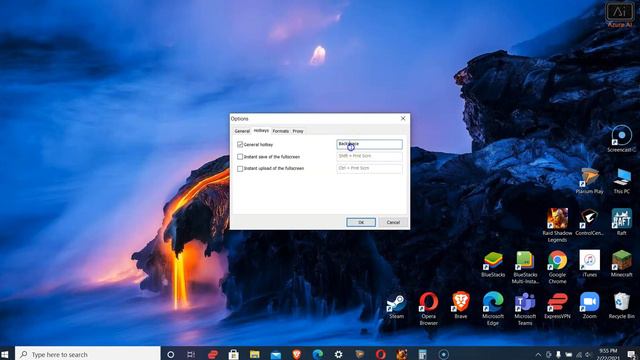Click the General hotkey input field
Image resolution: width=640 pixels, height=360 pixels.
pyautogui.click(x=369, y=144)
